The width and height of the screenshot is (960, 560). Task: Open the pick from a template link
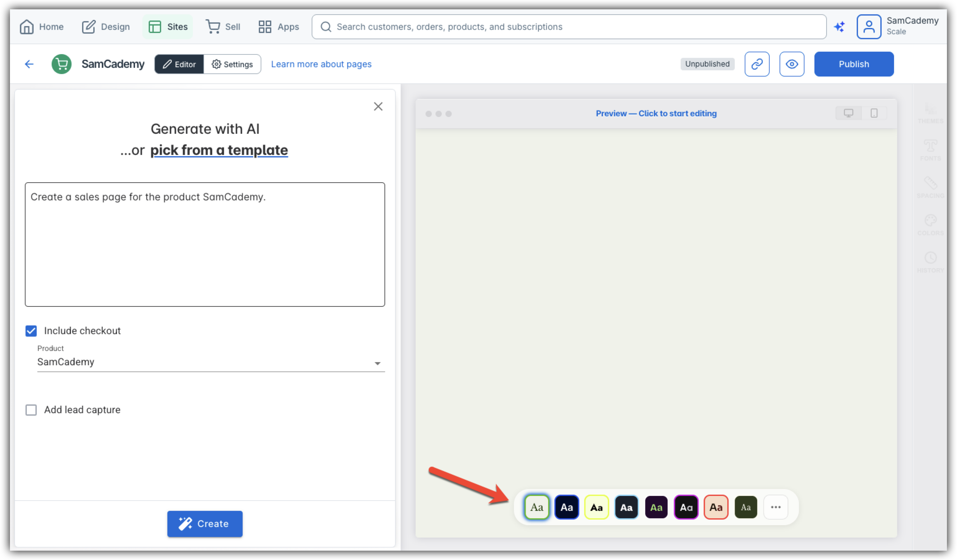(219, 150)
